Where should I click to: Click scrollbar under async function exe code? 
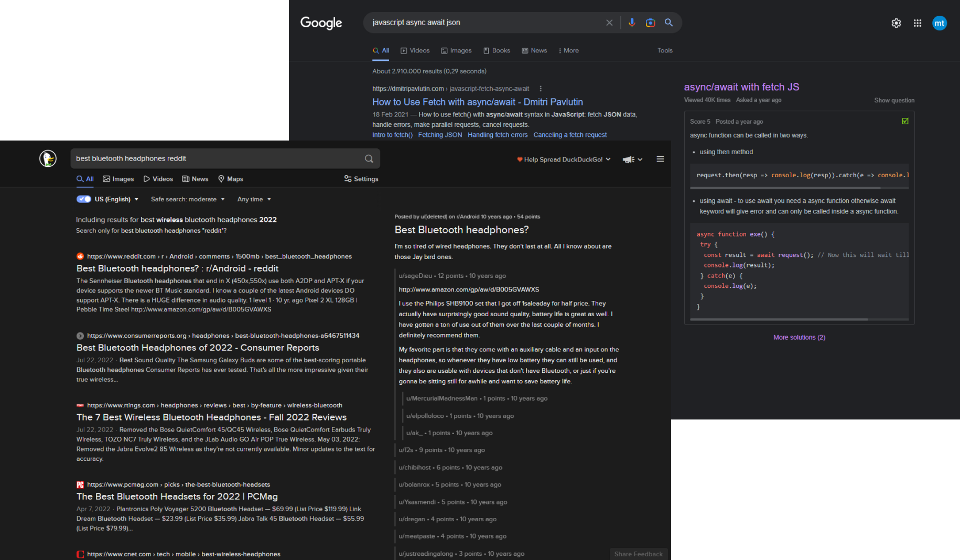[779, 319]
